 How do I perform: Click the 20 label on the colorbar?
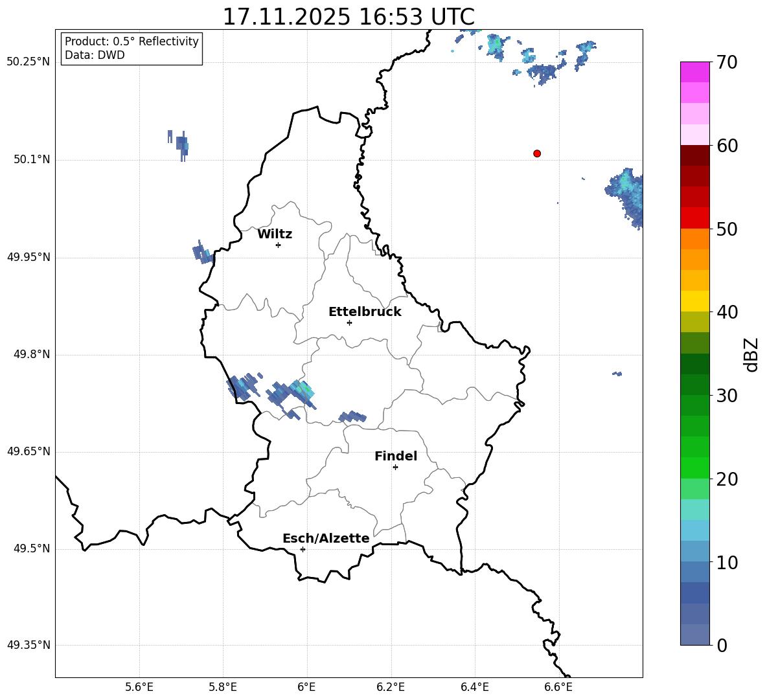click(x=727, y=479)
